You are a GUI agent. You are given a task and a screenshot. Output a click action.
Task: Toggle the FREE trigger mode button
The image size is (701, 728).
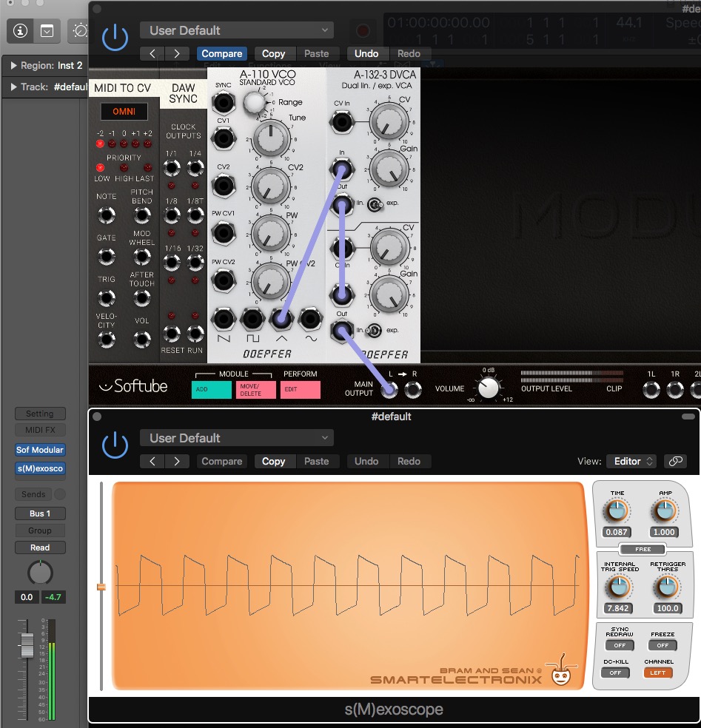click(643, 549)
